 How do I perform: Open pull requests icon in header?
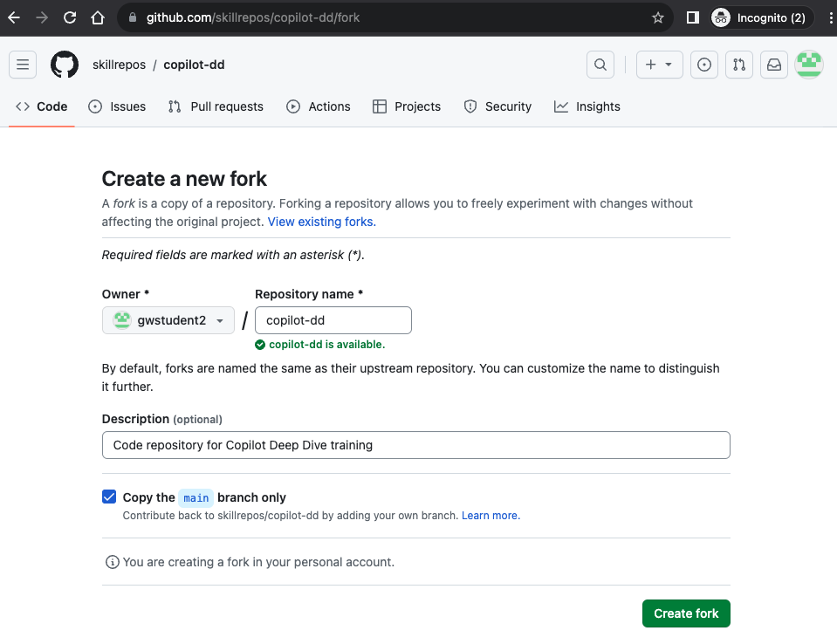coord(738,65)
